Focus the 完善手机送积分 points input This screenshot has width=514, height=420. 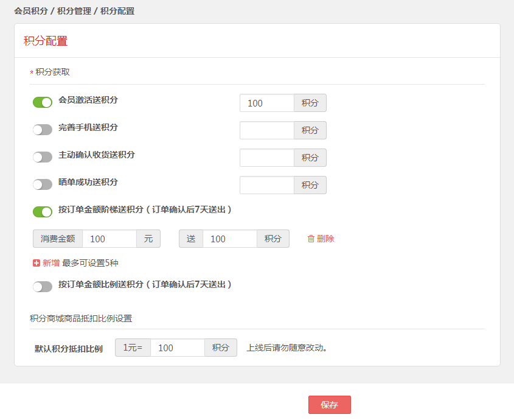click(x=267, y=130)
